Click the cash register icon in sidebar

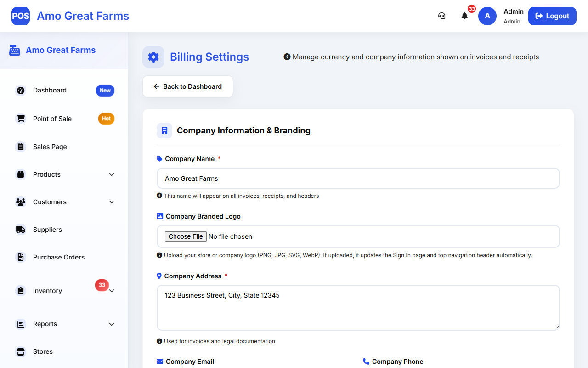pyautogui.click(x=15, y=50)
